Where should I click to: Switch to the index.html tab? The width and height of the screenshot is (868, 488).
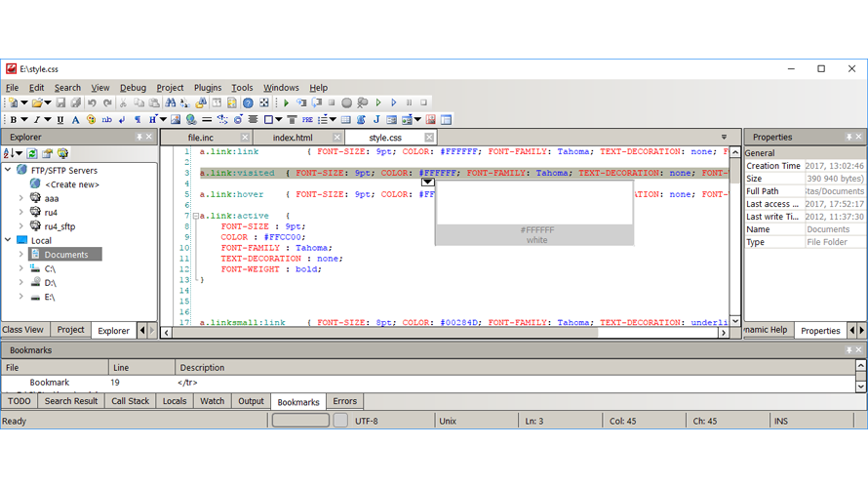[293, 138]
